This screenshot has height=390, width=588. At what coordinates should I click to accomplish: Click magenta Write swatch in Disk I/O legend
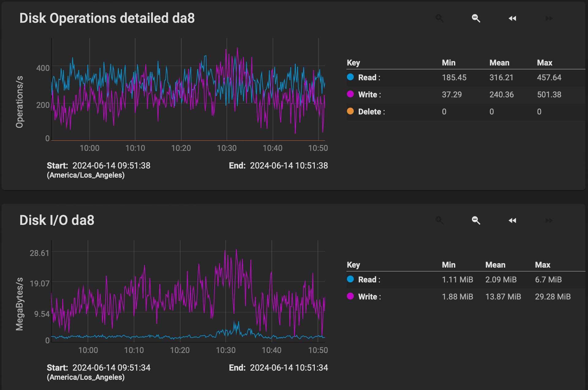pyautogui.click(x=350, y=296)
